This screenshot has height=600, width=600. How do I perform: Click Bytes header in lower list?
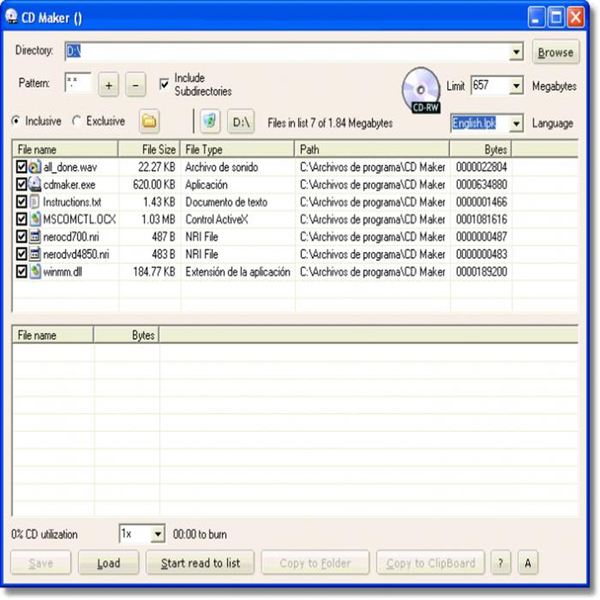(126, 335)
